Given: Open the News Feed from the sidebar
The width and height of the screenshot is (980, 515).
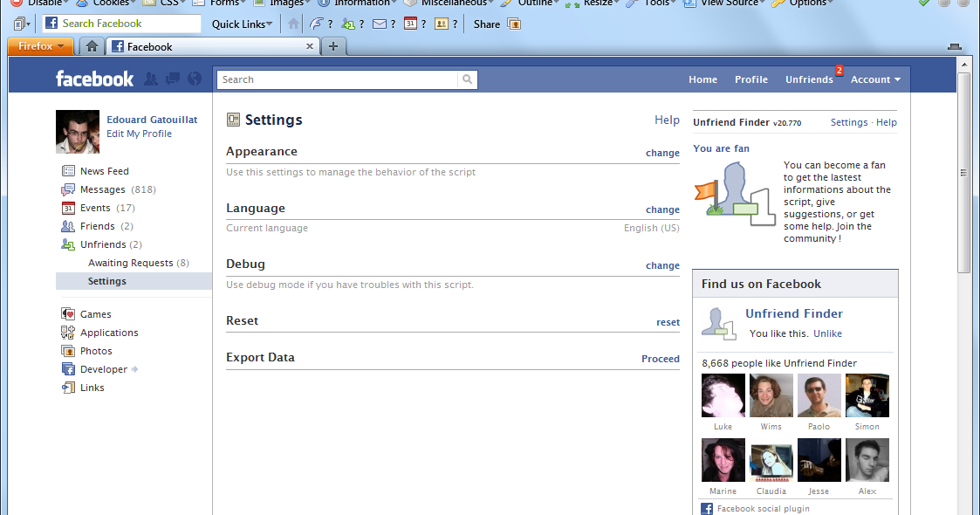Looking at the screenshot, I should [x=104, y=170].
